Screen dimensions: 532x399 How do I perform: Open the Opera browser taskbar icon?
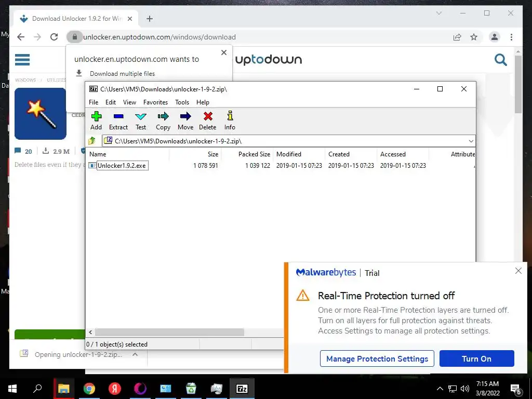(140, 389)
